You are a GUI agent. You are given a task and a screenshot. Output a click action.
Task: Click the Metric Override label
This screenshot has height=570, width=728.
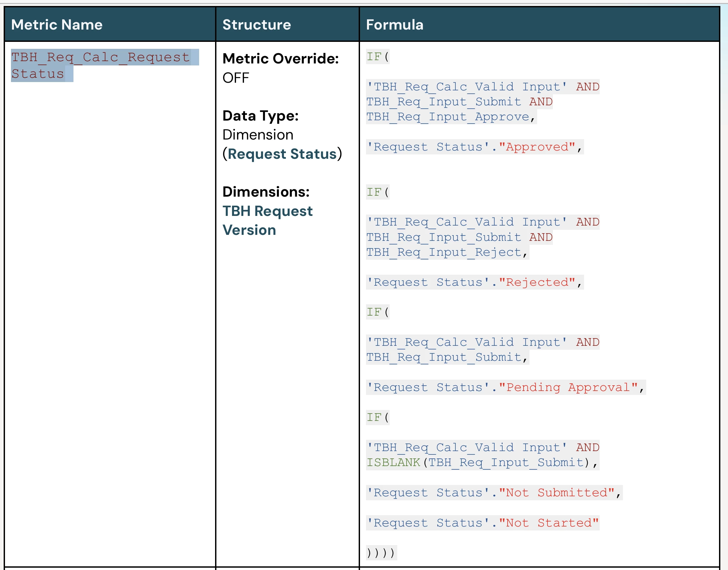point(281,59)
